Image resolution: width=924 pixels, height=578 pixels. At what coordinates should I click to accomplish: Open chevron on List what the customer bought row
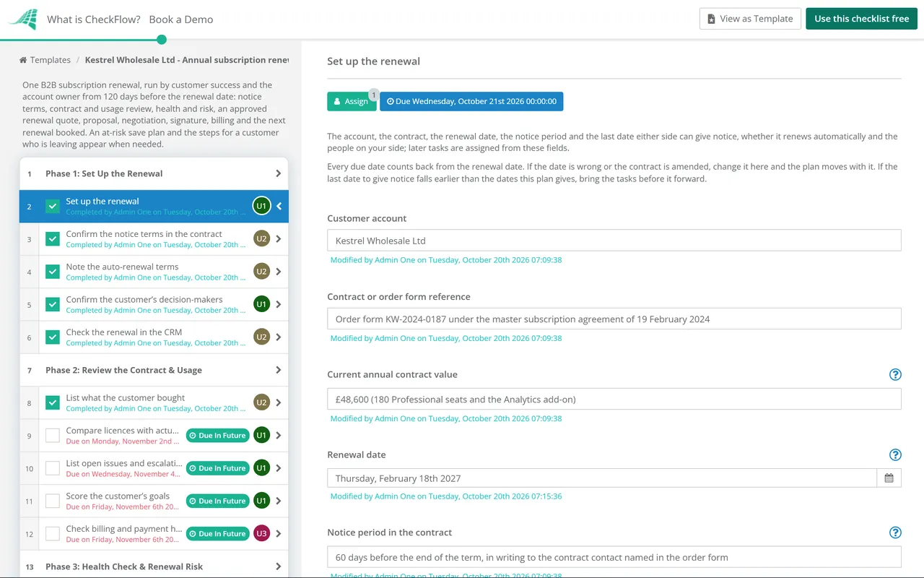[279, 402]
